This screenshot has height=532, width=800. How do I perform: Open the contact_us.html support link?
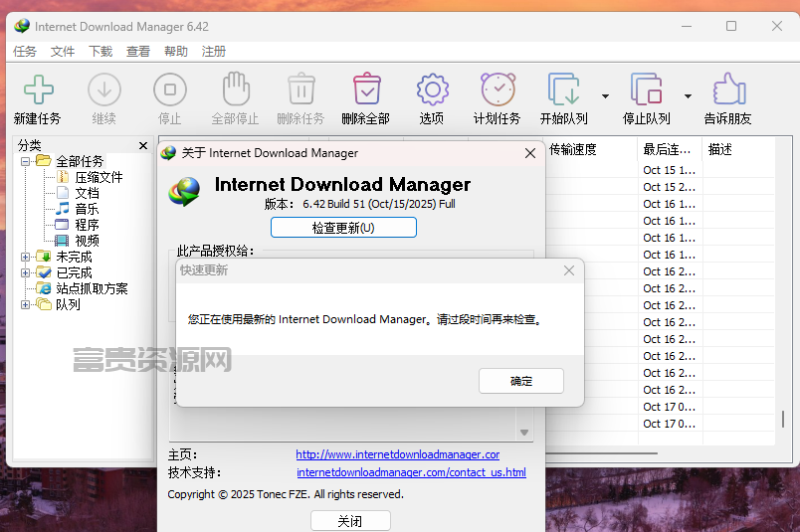[411, 472]
